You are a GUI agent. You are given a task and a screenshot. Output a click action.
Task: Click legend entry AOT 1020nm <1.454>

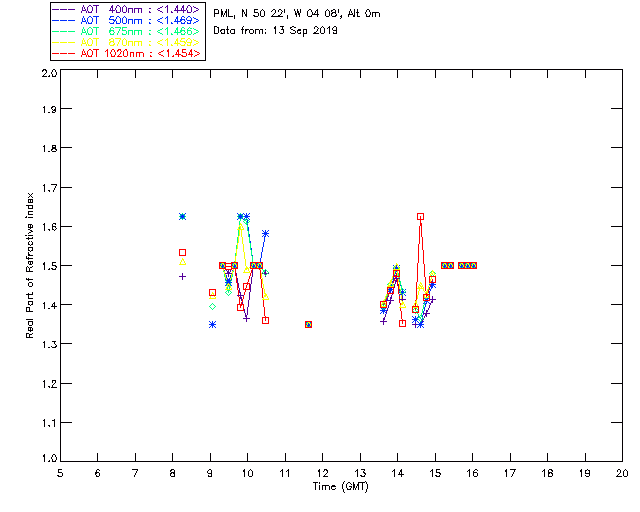[126, 53]
